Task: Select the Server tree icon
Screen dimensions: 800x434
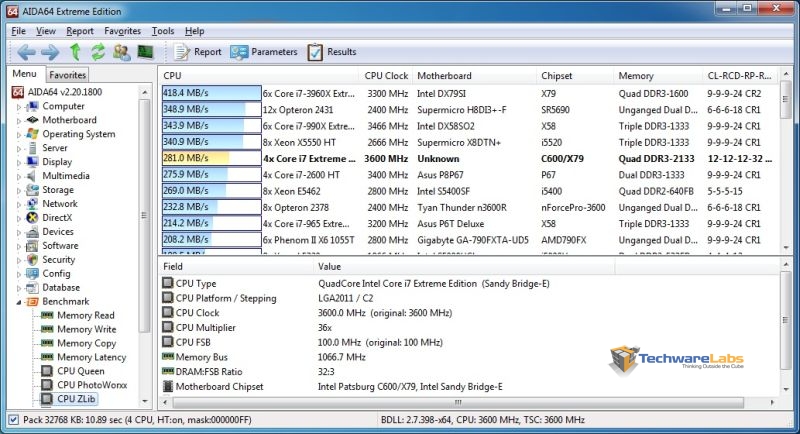Action: 33,148
